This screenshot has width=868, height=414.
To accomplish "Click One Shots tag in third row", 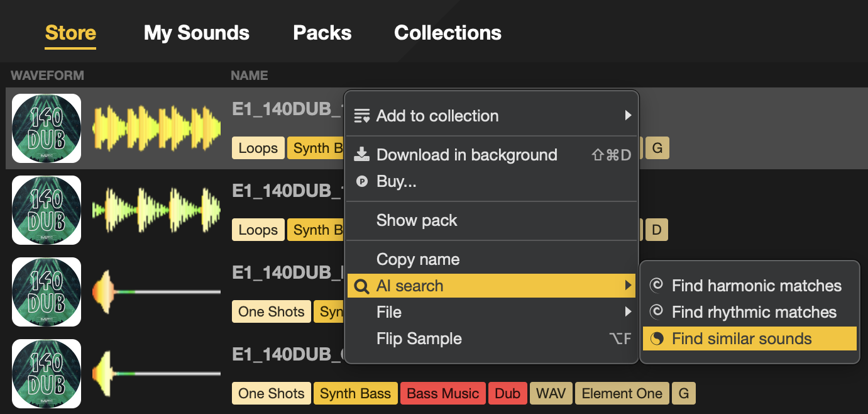I will click(x=272, y=312).
